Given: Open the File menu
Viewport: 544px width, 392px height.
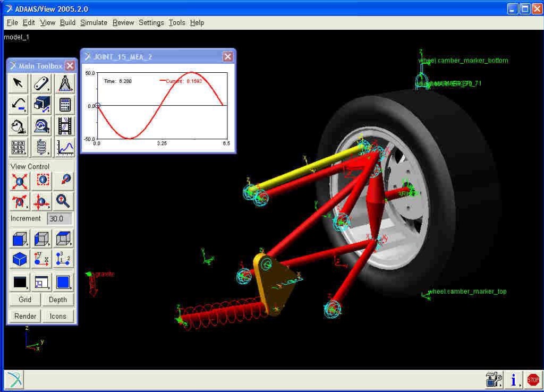Looking at the screenshot, I should (x=12, y=22).
